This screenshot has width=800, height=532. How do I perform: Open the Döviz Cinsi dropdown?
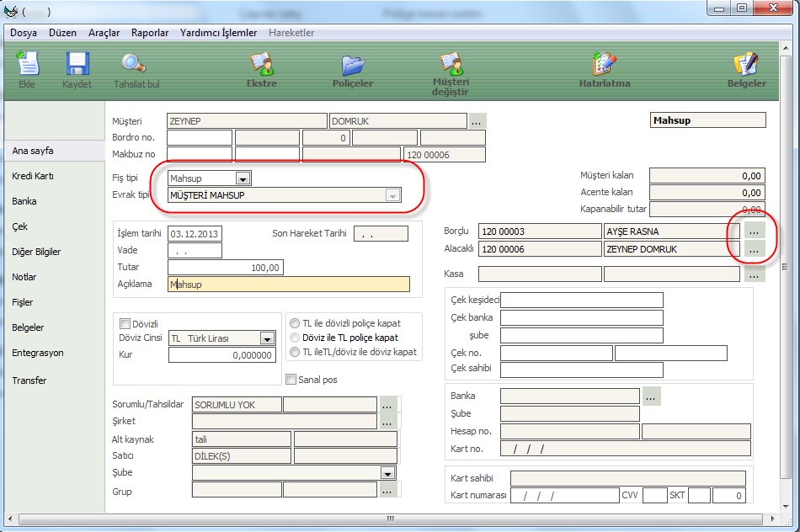click(267, 338)
